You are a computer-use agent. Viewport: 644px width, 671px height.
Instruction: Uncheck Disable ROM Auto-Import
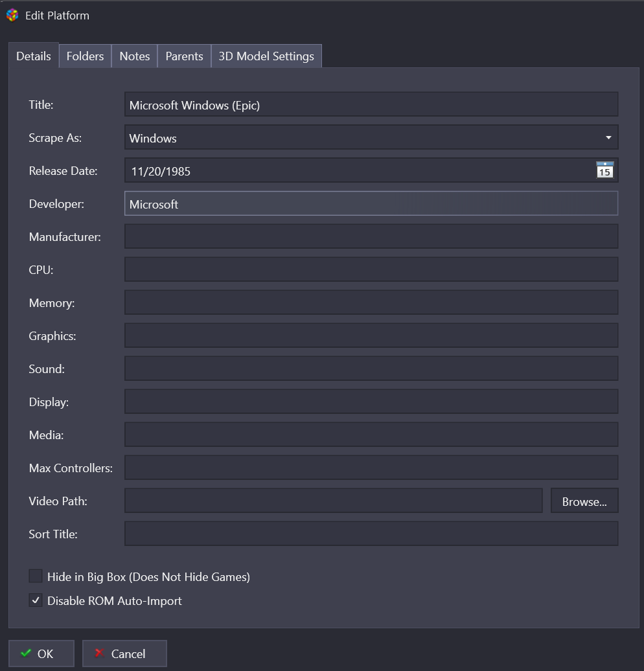click(36, 600)
